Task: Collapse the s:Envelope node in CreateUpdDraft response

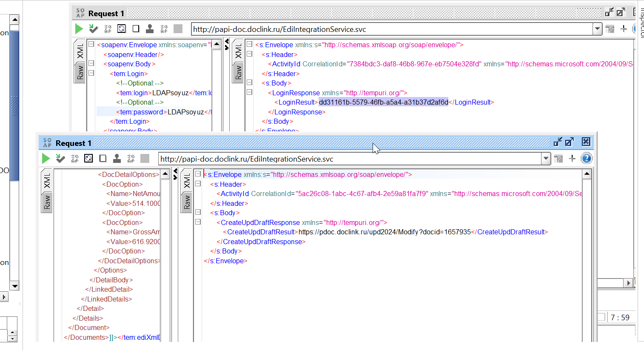Action: [x=198, y=174]
